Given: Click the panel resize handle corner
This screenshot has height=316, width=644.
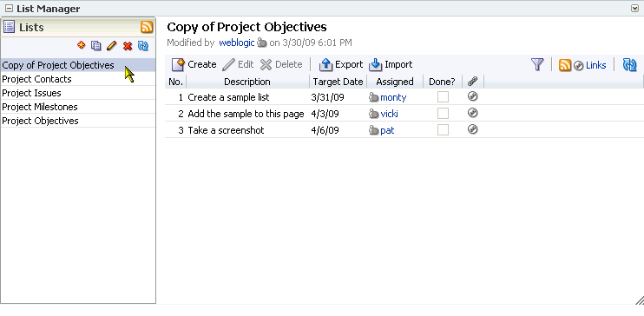Looking at the screenshot, I should (639, 300).
